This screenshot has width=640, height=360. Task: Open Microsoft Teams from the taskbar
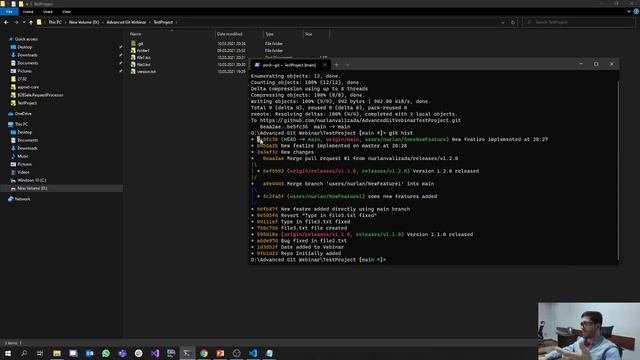[x=122, y=353]
